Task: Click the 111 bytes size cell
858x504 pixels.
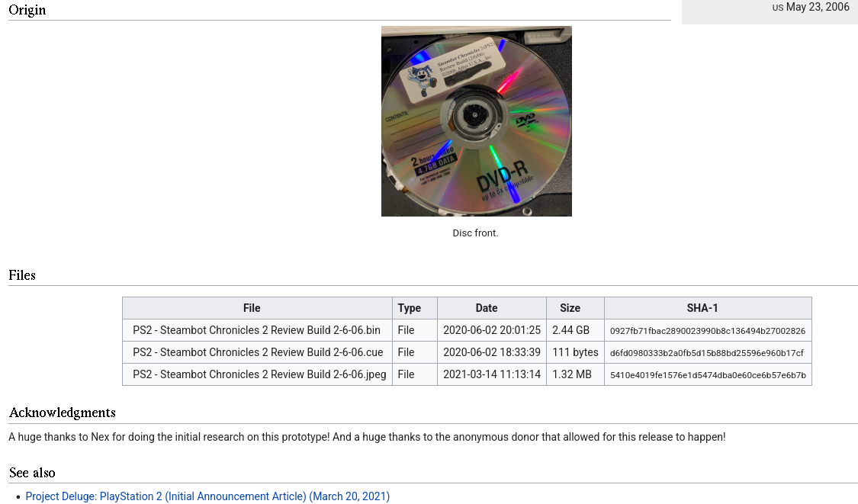Action: (x=575, y=352)
